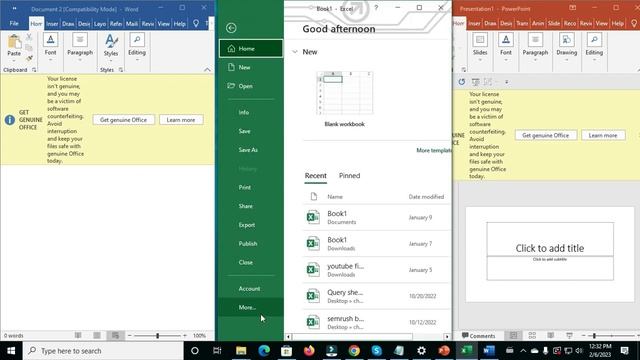The width and height of the screenshot is (640, 360).
Task: Open the Clipboard dialog launcher in Word
Action: point(34,70)
